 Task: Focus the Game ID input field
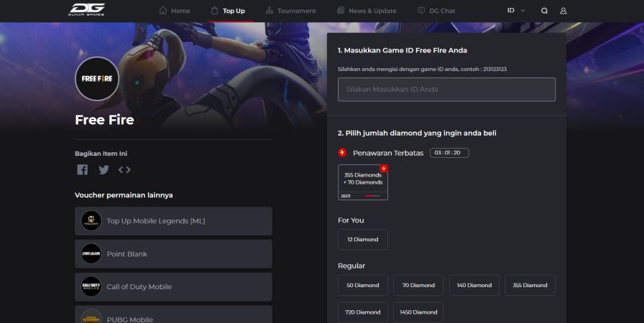[x=446, y=89]
